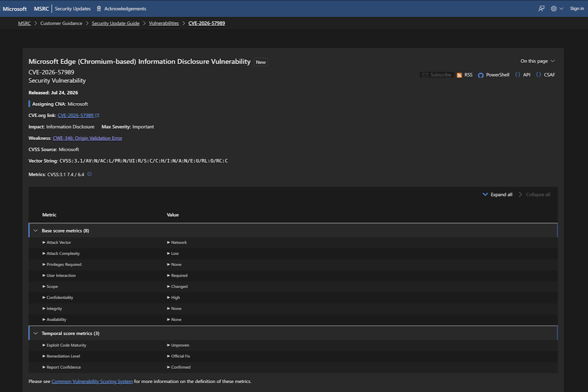
Task: Click the PowerShell label
Action: 498,75
